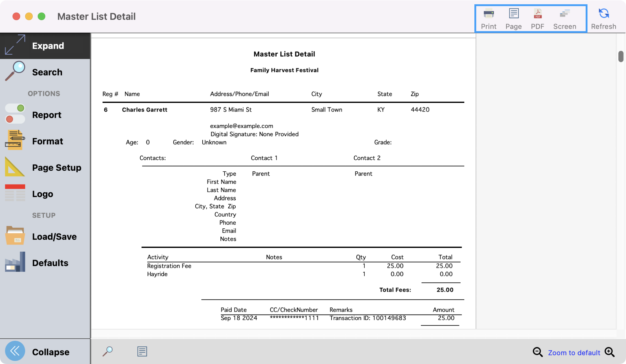Click the Zoom to default link
The height and width of the screenshot is (364, 626).
[x=574, y=352]
